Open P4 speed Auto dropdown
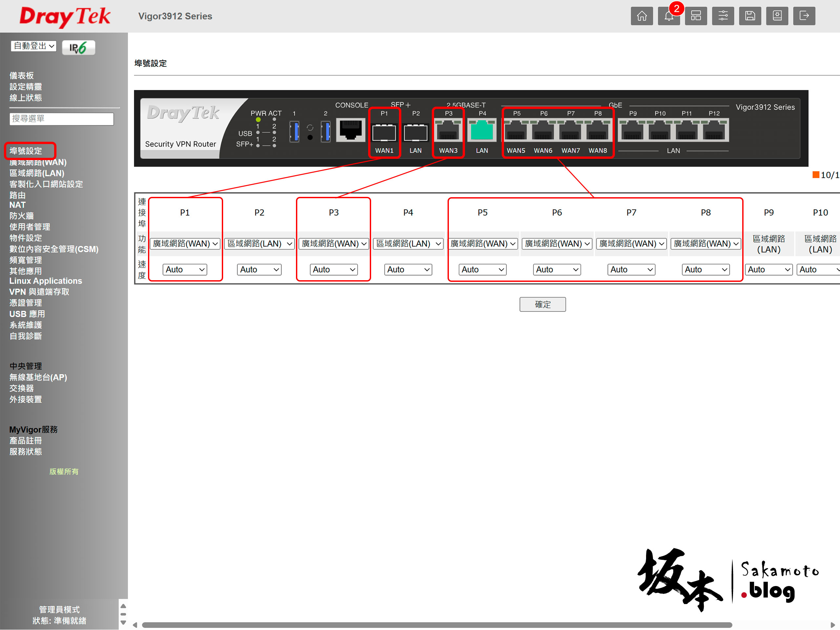840x630 pixels. [x=408, y=270]
